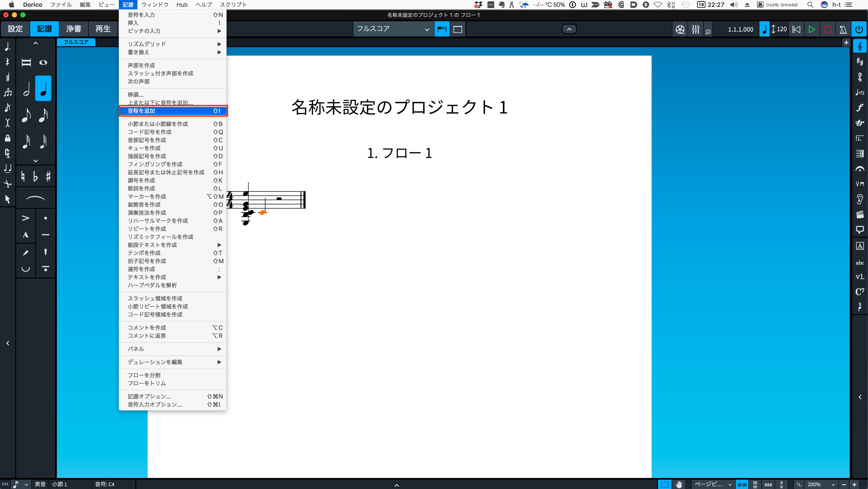Toggle dotted notes tool
Screen dimensions: 868x489
(x=7, y=46)
